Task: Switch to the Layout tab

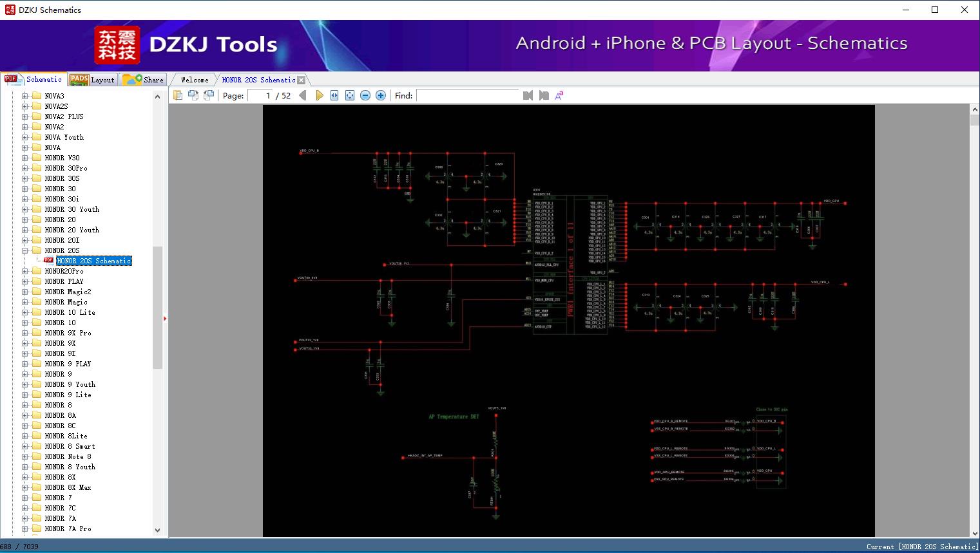Action: point(93,80)
